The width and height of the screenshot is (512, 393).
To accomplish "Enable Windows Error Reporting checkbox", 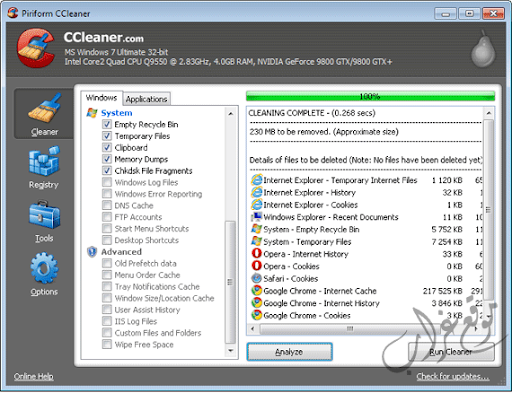I will click(107, 194).
